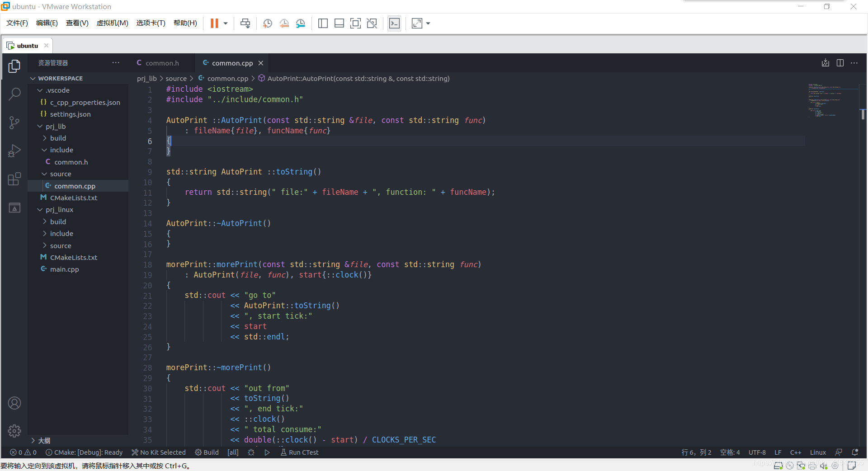Screen dimensions: 868x471
Task: Open the power options dropdown arrow
Action: click(226, 24)
